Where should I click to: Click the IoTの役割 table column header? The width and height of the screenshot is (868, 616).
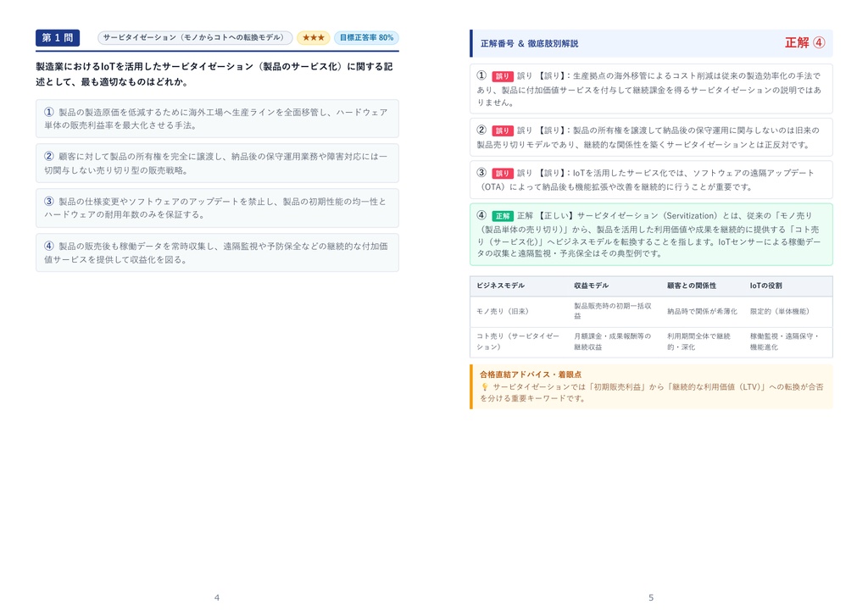tap(765, 286)
